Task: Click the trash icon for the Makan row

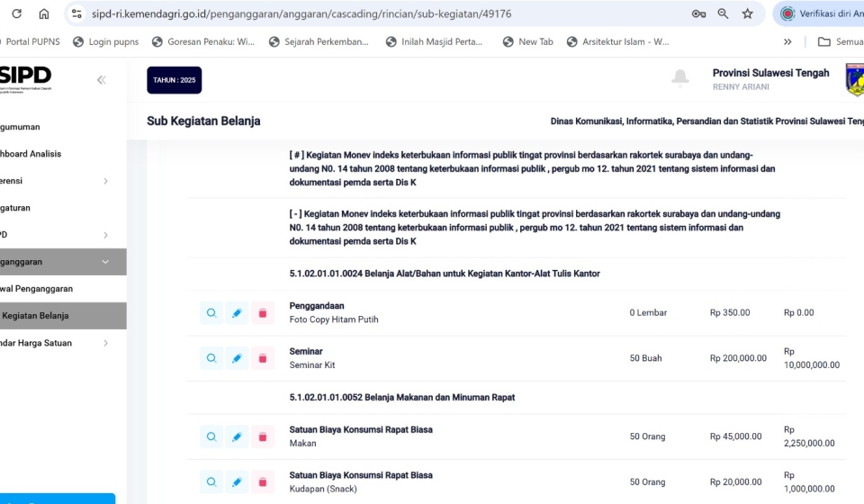Action: 263,437
